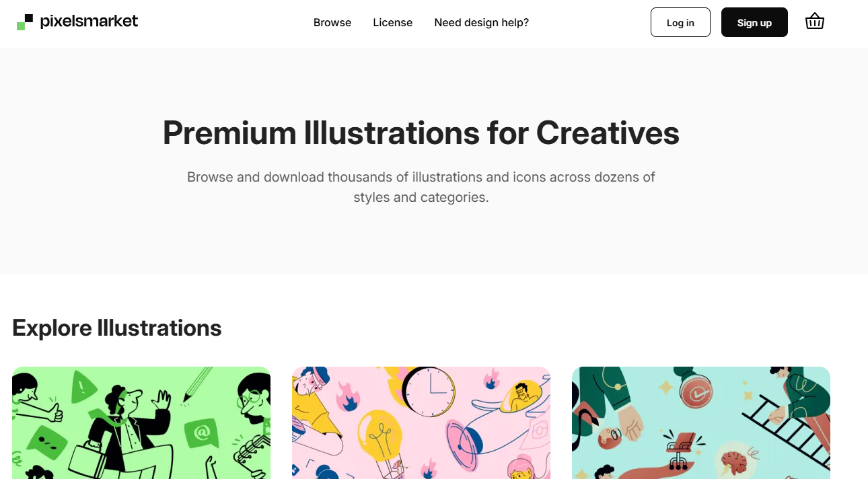Click the brain drawing in teal illustration
This screenshot has height=479, width=868.
pyautogui.click(x=733, y=459)
